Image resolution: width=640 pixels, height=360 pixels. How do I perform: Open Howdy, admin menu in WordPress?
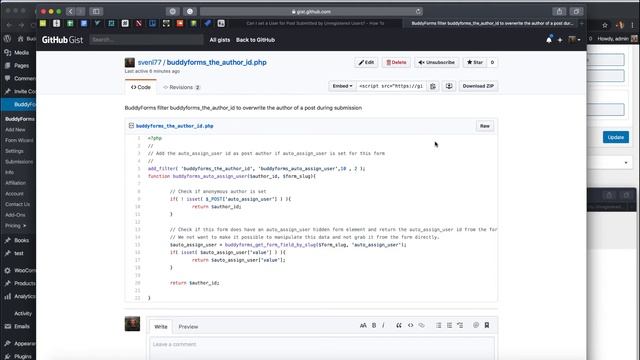(616, 39)
